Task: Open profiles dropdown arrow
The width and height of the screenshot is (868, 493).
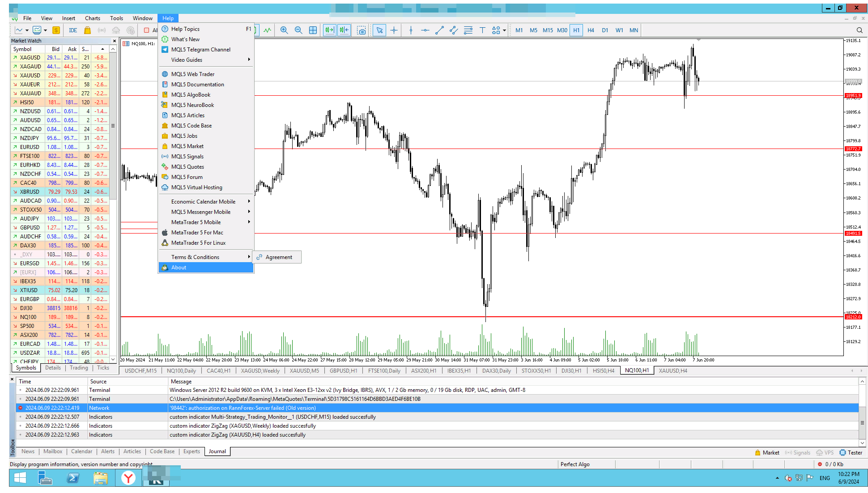Action: tap(45, 30)
